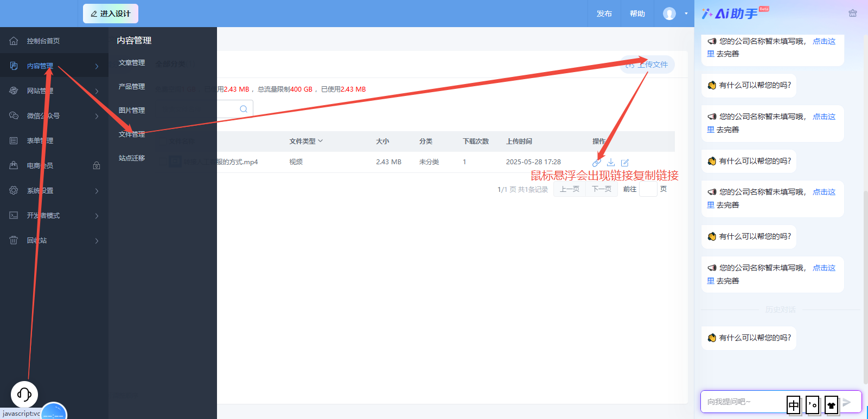This screenshot has width=868, height=419.
Task: Click the 上传时间 column header
Action: pyautogui.click(x=519, y=141)
